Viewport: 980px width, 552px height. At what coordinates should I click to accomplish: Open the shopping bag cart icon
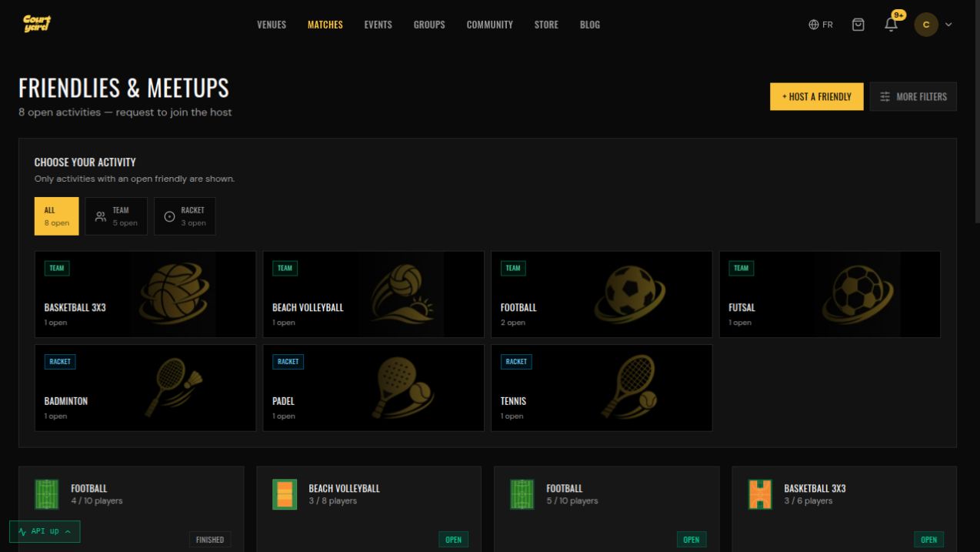coord(858,25)
